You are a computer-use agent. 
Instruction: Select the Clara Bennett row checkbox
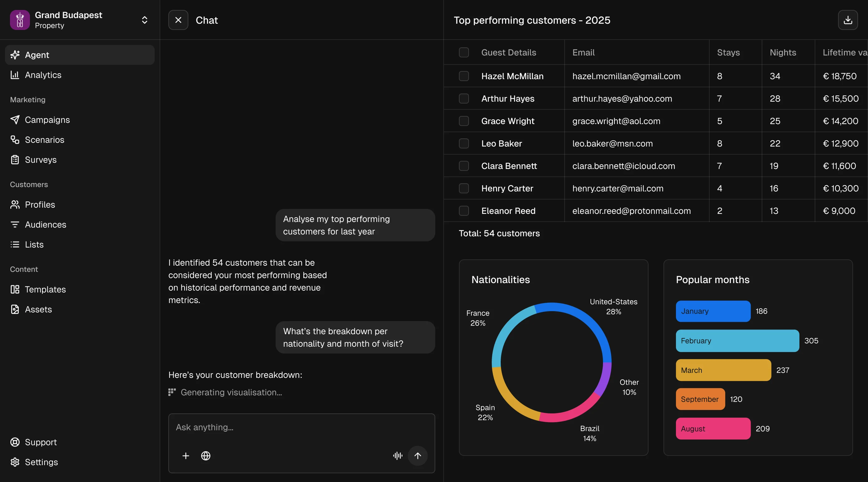(x=464, y=166)
